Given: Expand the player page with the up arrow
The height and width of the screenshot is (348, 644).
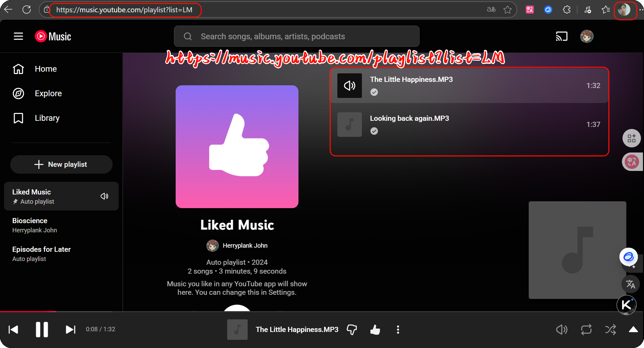Looking at the screenshot, I should coord(633,329).
